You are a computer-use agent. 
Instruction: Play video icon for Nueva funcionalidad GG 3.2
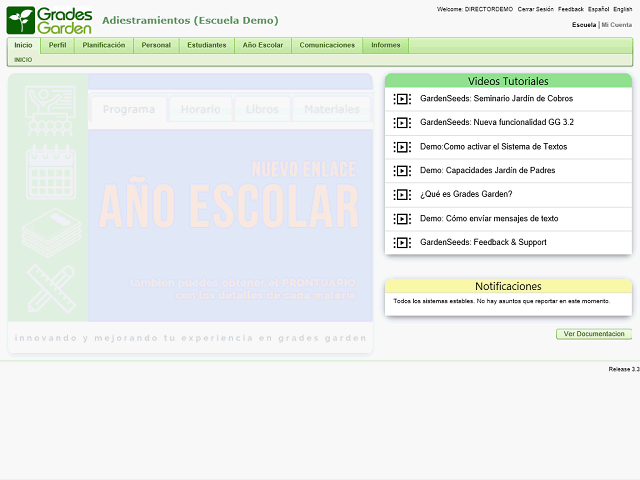pyautogui.click(x=402, y=122)
